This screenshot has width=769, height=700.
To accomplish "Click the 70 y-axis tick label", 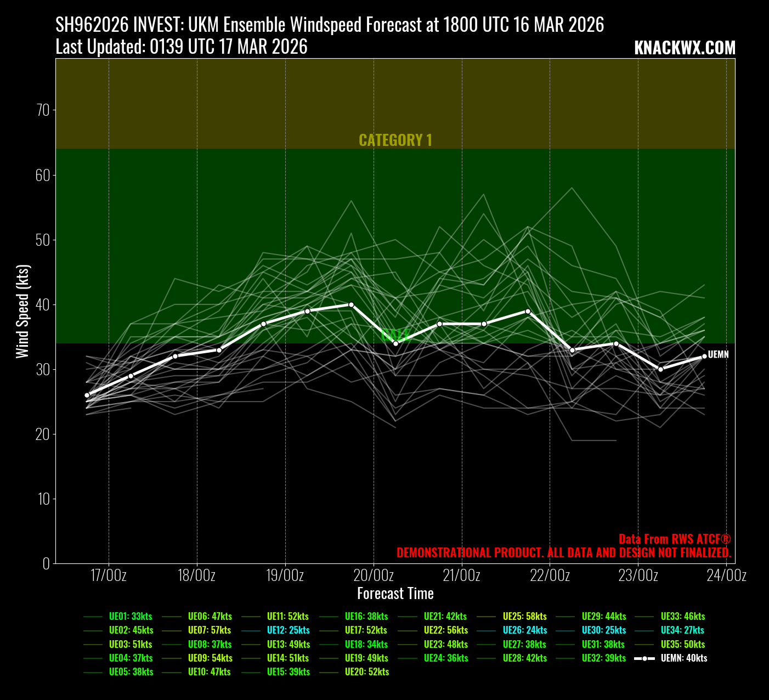I will click(43, 110).
